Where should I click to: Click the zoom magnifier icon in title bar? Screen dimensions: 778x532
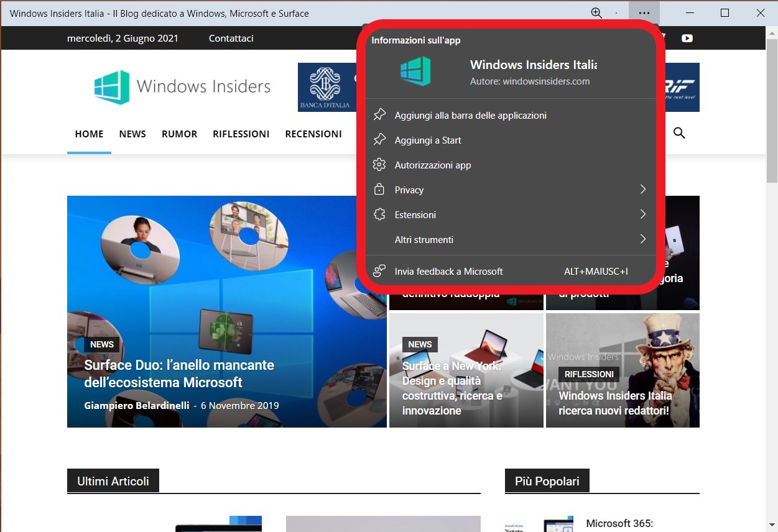[596, 13]
